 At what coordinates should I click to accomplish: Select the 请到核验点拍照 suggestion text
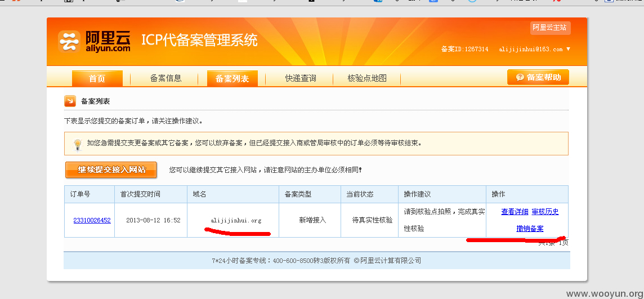pyautogui.click(x=444, y=220)
